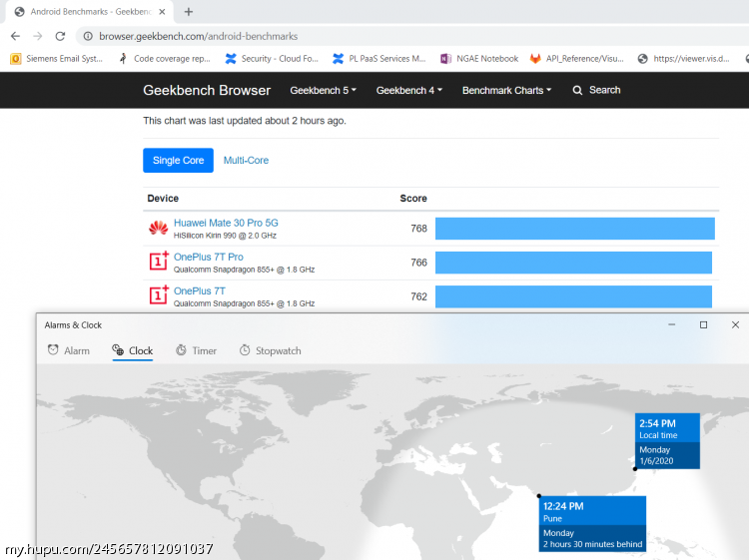Click the Timer icon

(181, 350)
